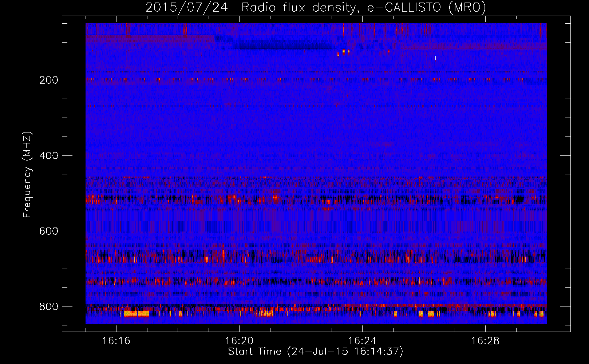Click the 'Frequency (MHZ)' axis label
Screen dimensions: 589x364
tap(27, 175)
